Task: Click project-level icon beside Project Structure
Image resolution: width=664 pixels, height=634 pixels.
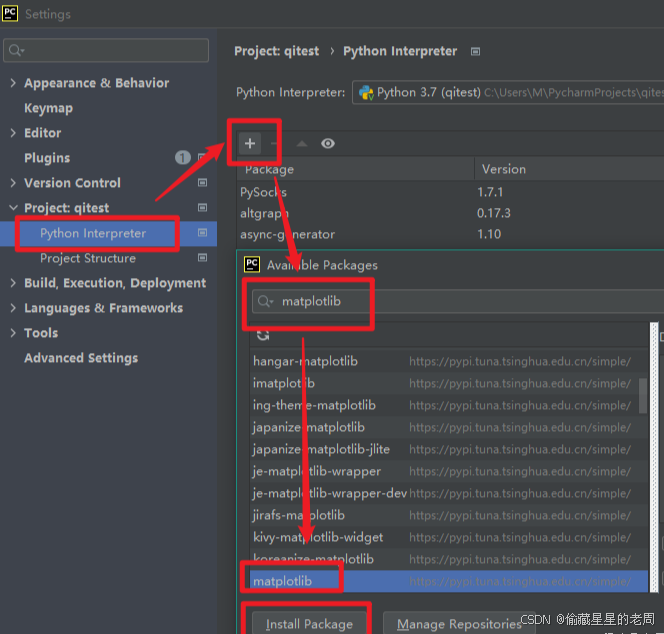Action: [x=202, y=257]
